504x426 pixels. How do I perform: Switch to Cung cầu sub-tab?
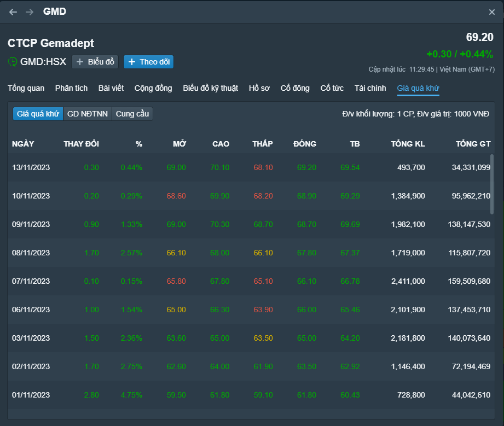132,114
